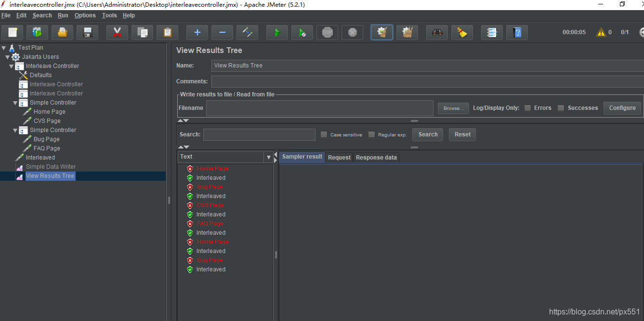Collapse Simple Controller containing Home Page
Viewport: 644px width, 321px height.
click(x=15, y=103)
